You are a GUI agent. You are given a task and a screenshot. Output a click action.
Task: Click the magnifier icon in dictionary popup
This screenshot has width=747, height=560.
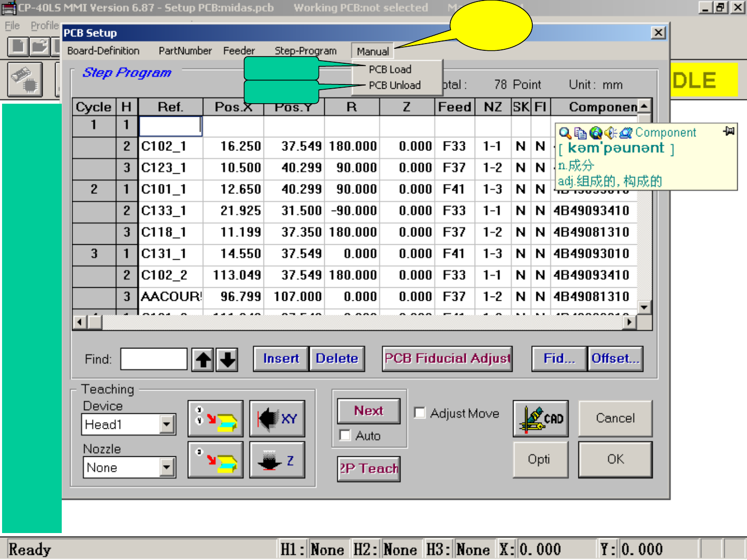(565, 133)
